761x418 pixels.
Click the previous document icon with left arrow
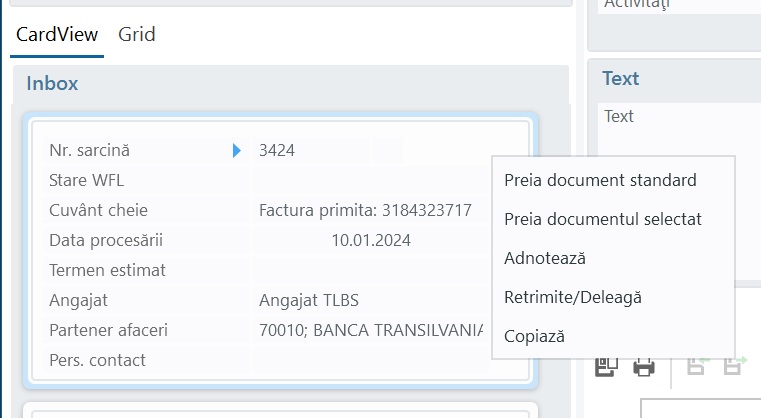[698, 366]
